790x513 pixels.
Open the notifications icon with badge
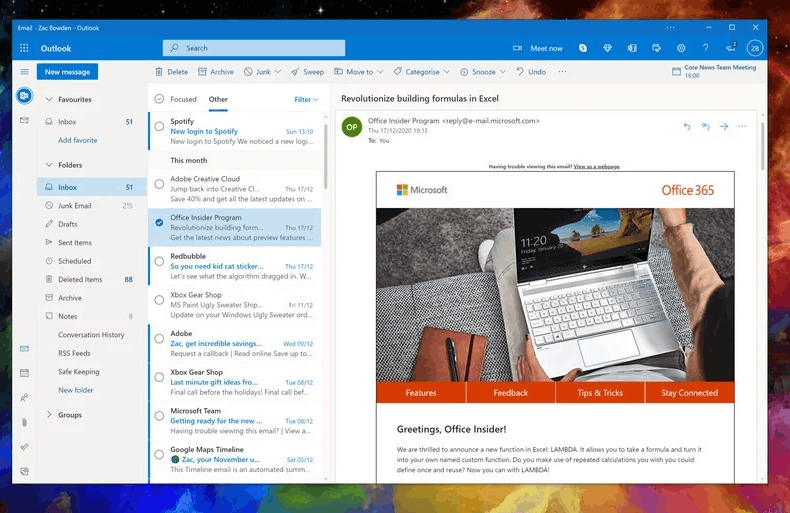731,48
